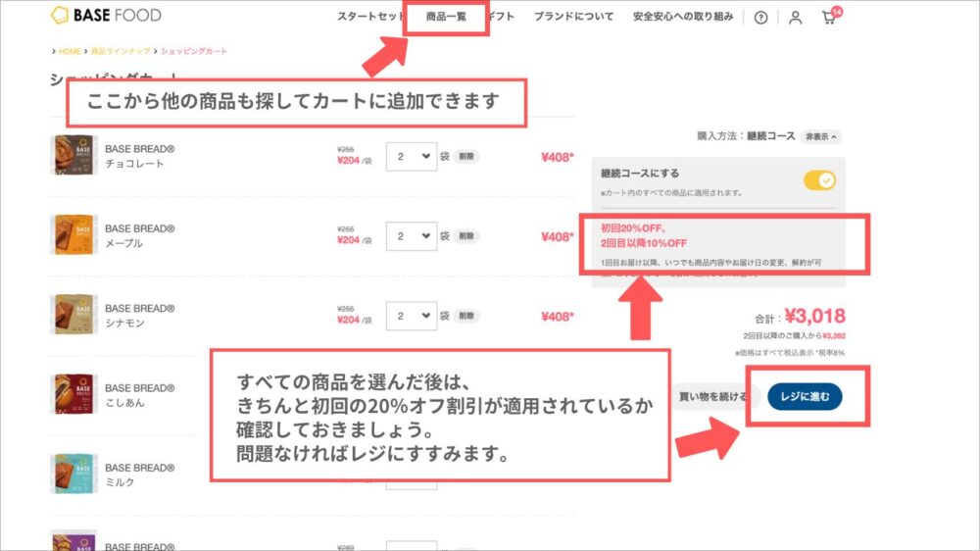This screenshot has height=551, width=980.
Task: Delete チョコレート with 削除 button
Action: [466, 156]
